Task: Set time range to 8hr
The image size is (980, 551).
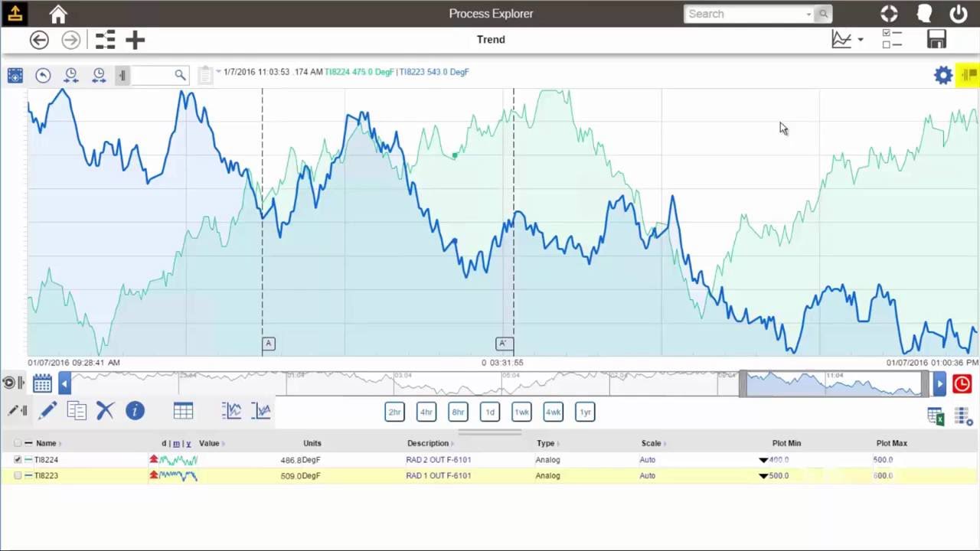Action: click(x=458, y=412)
